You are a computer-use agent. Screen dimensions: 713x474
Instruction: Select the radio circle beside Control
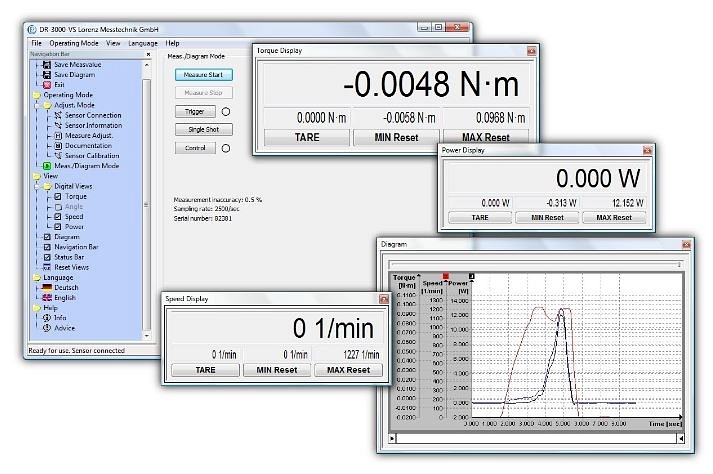coord(226,148)
